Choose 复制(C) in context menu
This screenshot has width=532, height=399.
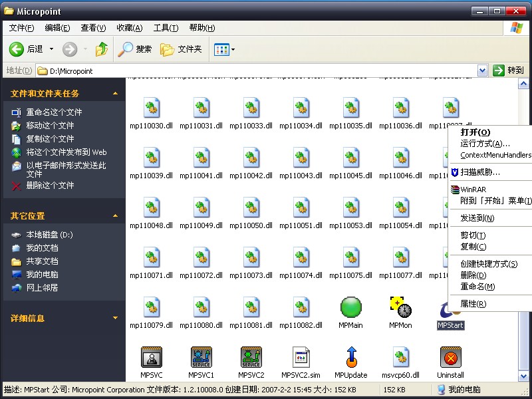tap(473, 247)
